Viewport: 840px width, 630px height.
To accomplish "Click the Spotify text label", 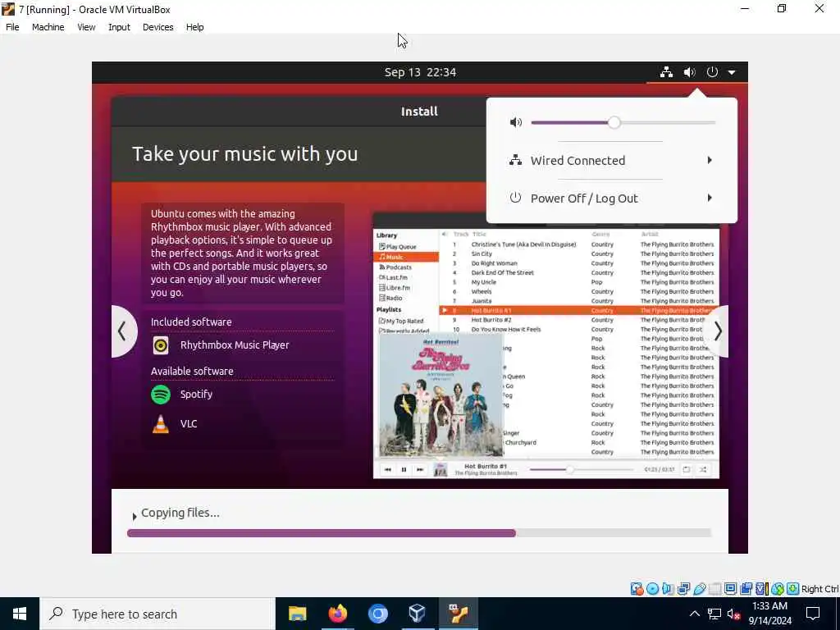I will click(x=196, y=395).
